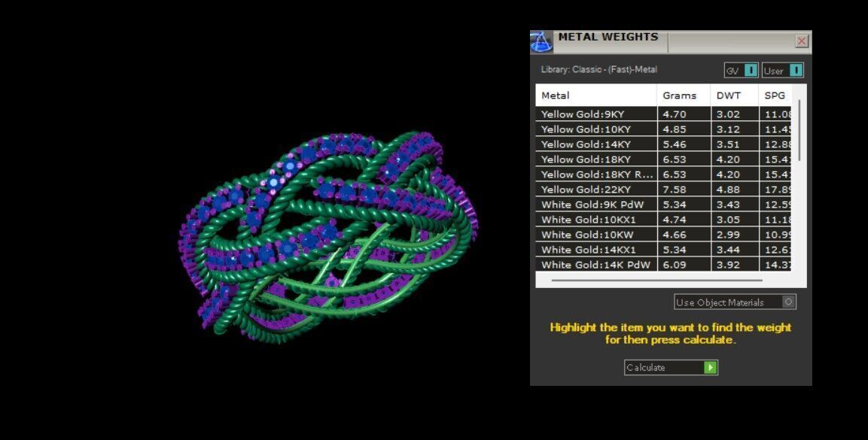Close the Metal Weights panel

801,41
